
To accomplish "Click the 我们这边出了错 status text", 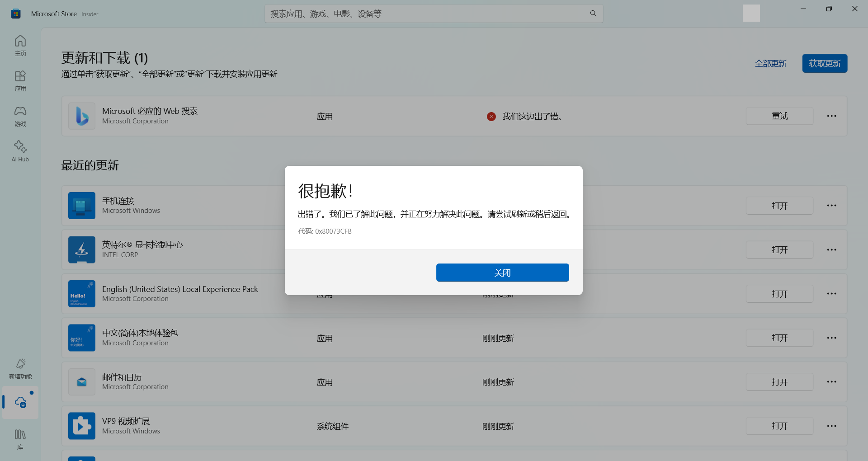I will tap(532, 117).
